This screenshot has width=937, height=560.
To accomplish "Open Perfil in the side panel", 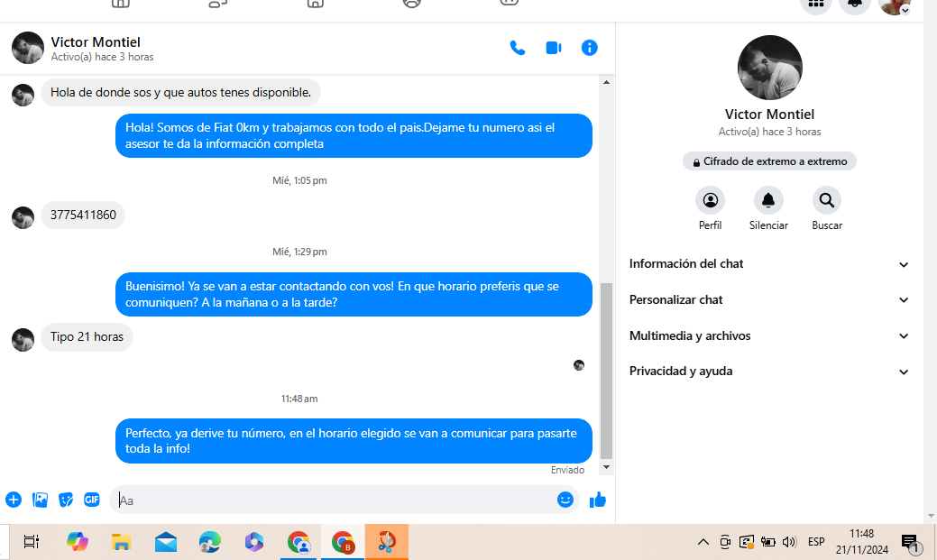I will [710, 200].
